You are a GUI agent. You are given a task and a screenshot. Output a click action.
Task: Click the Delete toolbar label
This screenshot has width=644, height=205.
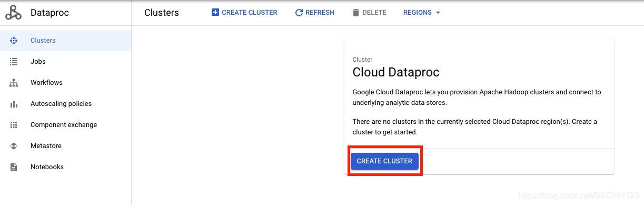pyautogui.click(x=374, y=13)
